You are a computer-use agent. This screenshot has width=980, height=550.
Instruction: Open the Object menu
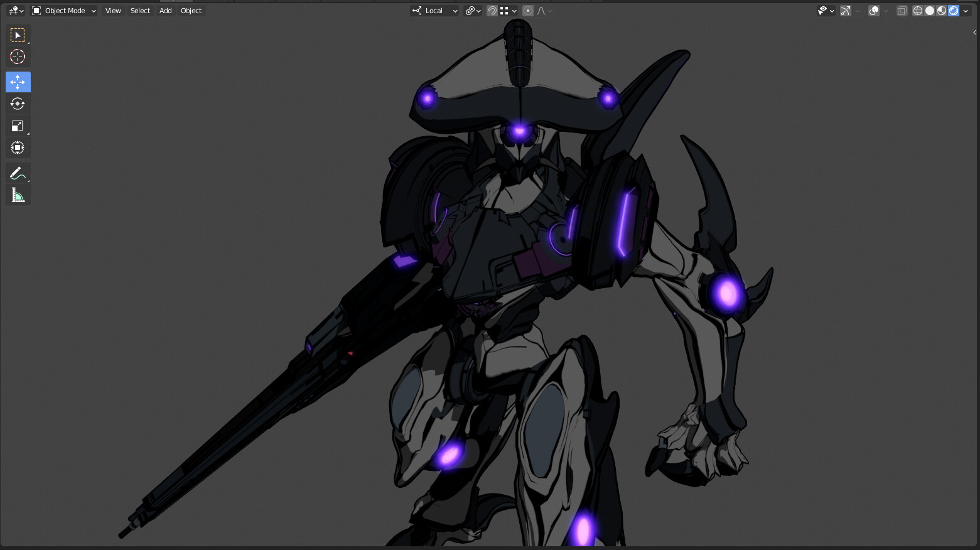191,11
